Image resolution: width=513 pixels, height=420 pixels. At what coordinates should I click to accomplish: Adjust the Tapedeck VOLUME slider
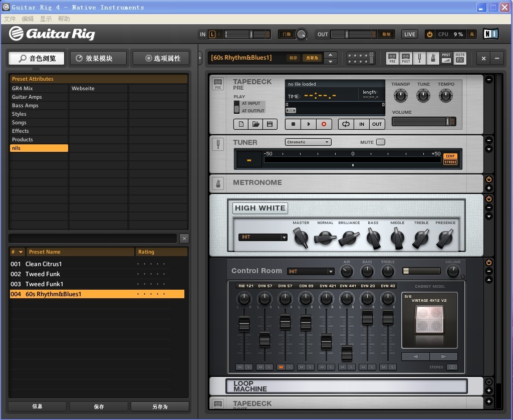point(424,121)
